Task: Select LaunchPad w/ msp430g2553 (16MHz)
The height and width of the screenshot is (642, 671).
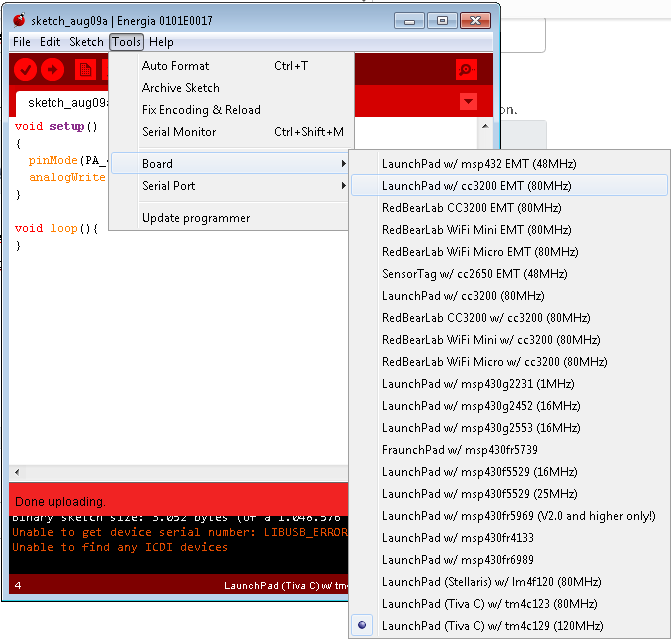Action: tap(509, 428)
